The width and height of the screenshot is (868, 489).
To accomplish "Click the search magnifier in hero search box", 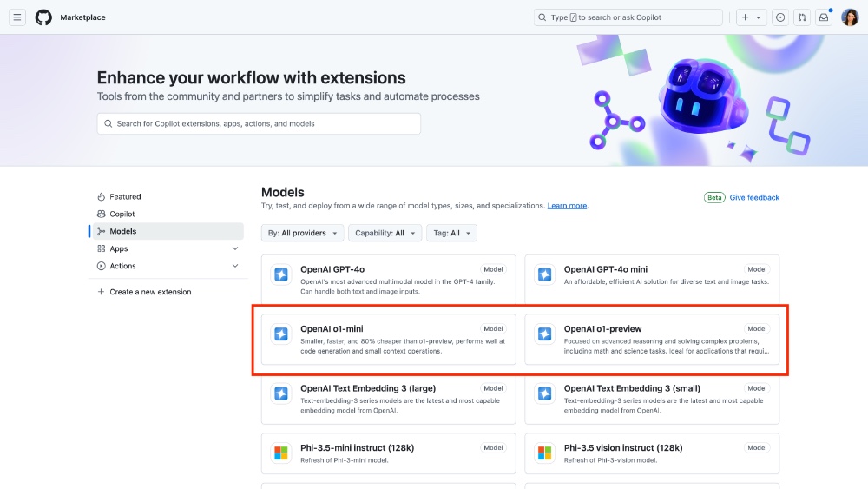I will click(x=108, y=123).
